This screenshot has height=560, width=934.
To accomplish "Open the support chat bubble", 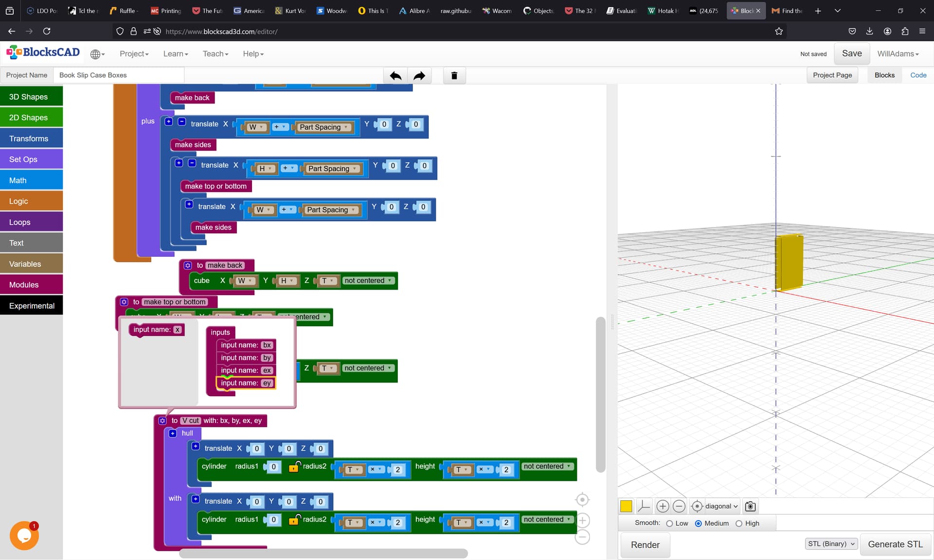I will tap(24, 535).
